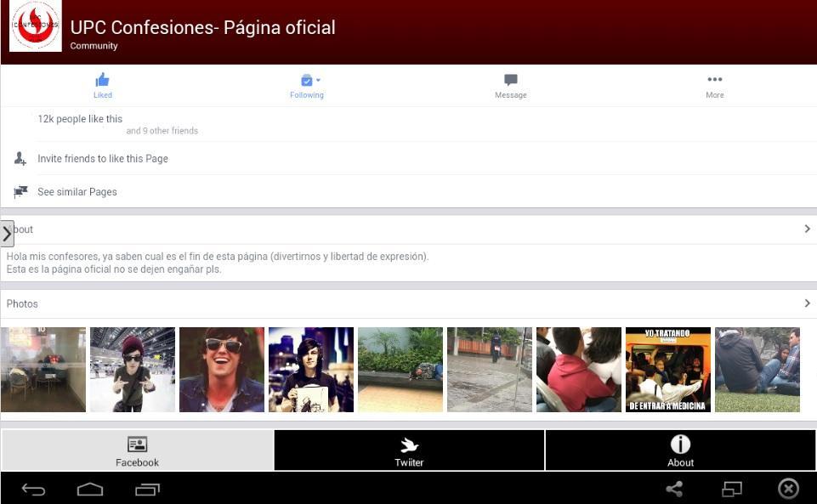Switch to the About tab

coord(680,450)
